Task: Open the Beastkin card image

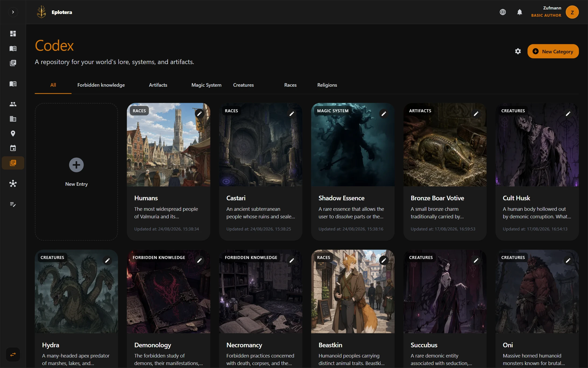Action: tap(353, 292)
